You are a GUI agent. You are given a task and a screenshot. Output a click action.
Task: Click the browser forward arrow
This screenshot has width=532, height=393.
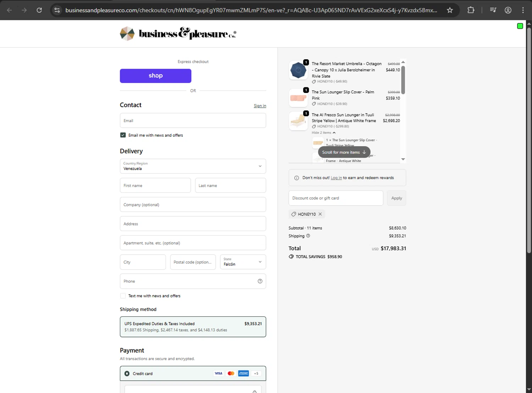24,10
